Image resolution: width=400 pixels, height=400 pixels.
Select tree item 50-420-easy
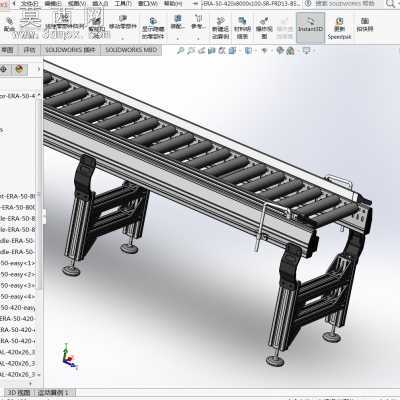point(17,307)
